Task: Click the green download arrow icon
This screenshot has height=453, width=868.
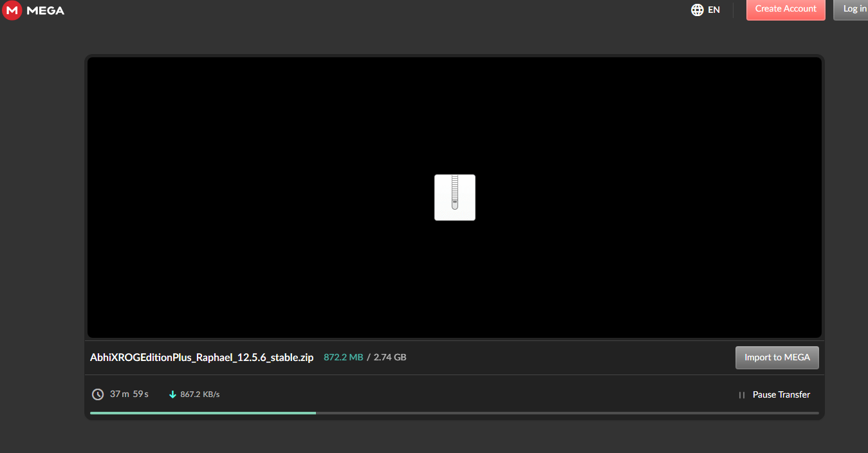Action: point(172,394)
